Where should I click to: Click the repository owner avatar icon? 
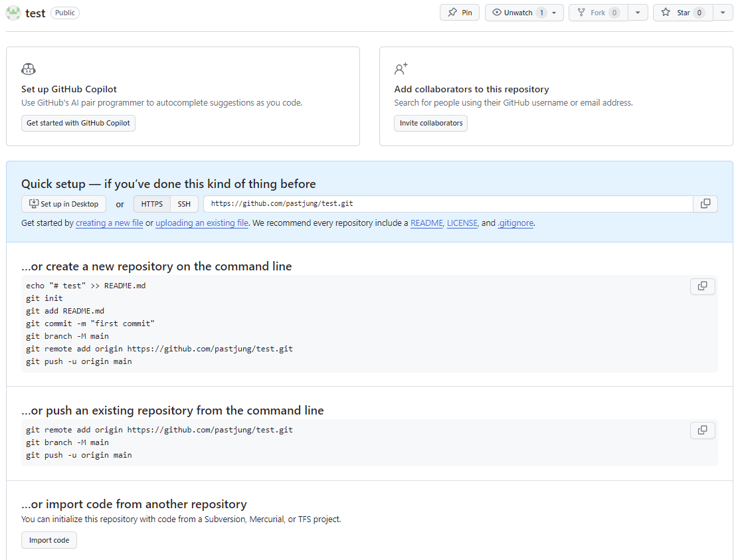click(13, 13)
